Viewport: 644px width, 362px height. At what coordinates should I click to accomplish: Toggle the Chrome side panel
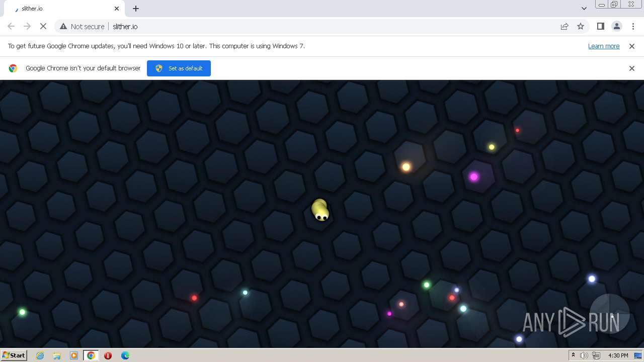pos(600,26)
